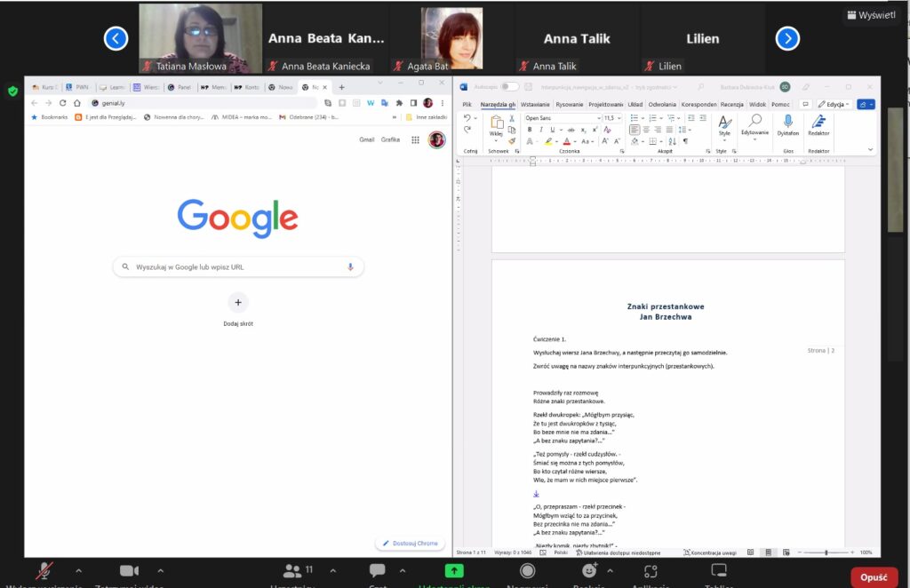The height and width of the screenshot is (588, 910).
Task: Click Zoom green encryption shield icon
Action: pos(12,91)
